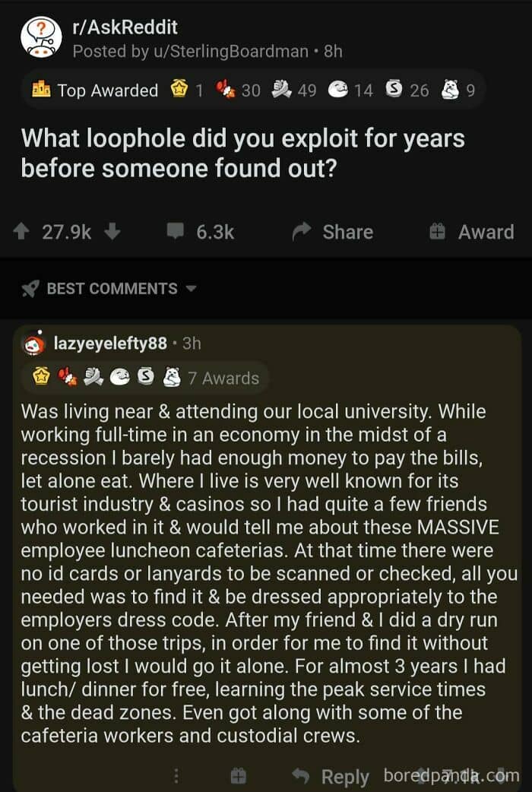Click the Top Awarded label
Screen dimensions: 532x792
coord(107,90)
